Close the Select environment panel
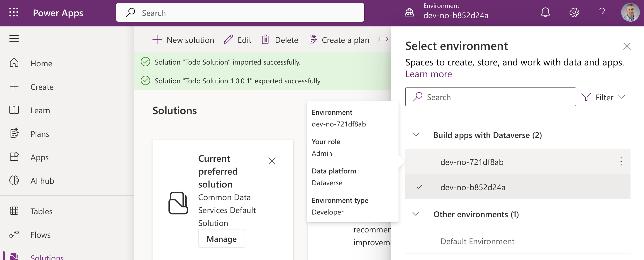This screenshot has height=260, width=644. click(627, 46)
